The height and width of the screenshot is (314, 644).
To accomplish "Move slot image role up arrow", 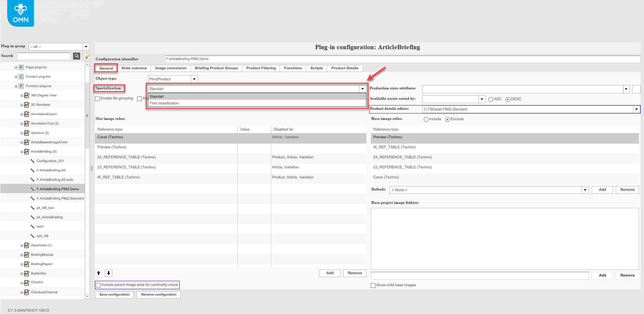I will coord(99,273).
